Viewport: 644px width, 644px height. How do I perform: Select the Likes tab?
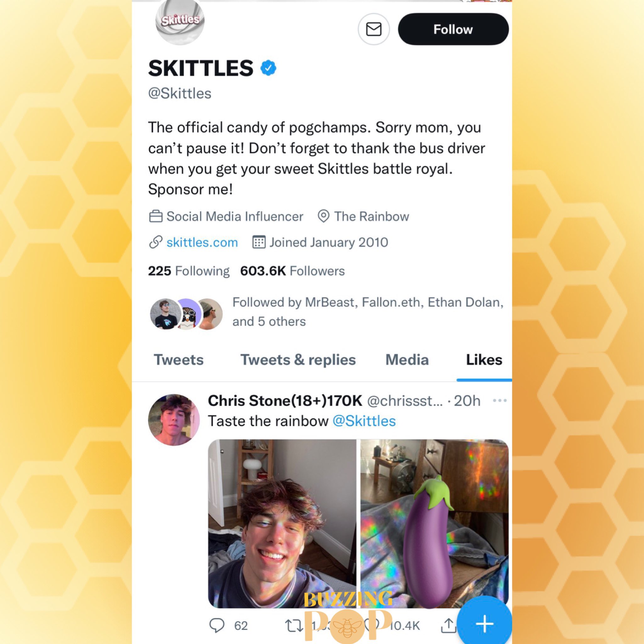coord(484,360)
